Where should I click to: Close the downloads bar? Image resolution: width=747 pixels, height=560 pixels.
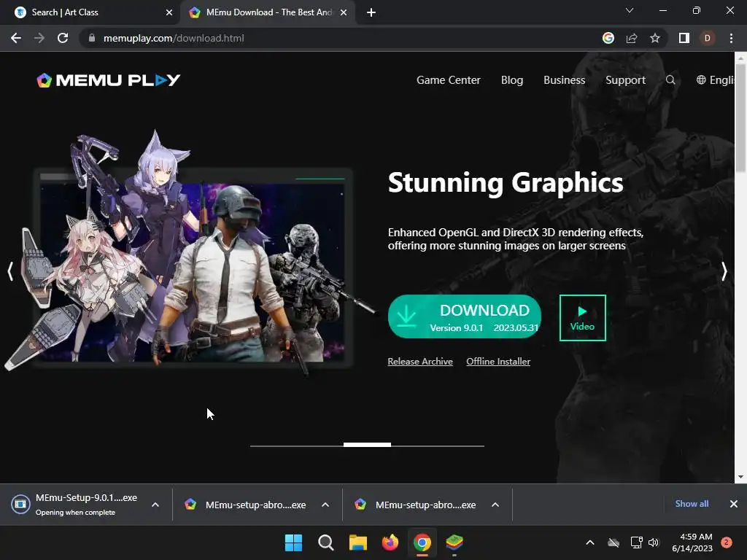click(x=734, y=504)
